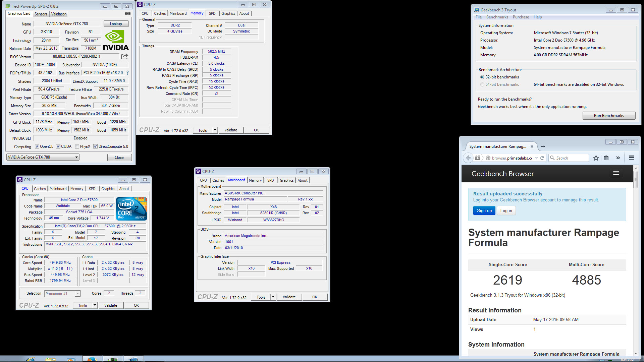Expand the Tools arrow in the CPU-Z Memory window
Viewport: 644px width, 362px height.
pyautogui.click(x=215, y=130)
